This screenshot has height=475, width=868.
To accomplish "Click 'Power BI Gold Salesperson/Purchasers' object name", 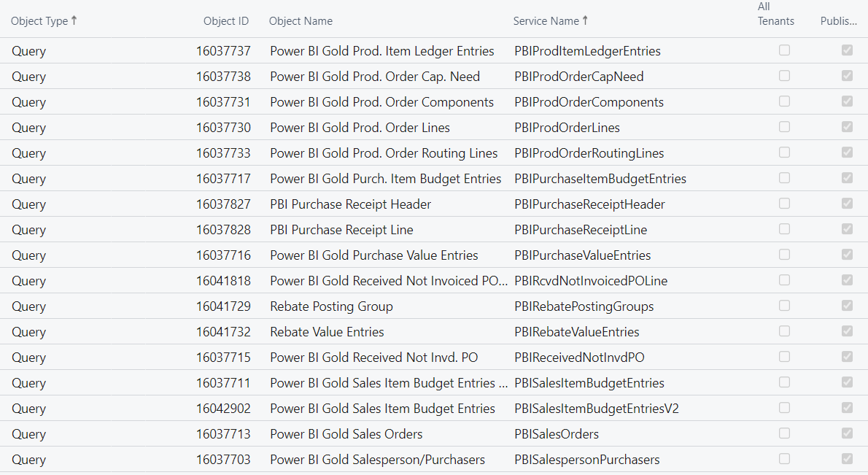I will click(378, 460).
